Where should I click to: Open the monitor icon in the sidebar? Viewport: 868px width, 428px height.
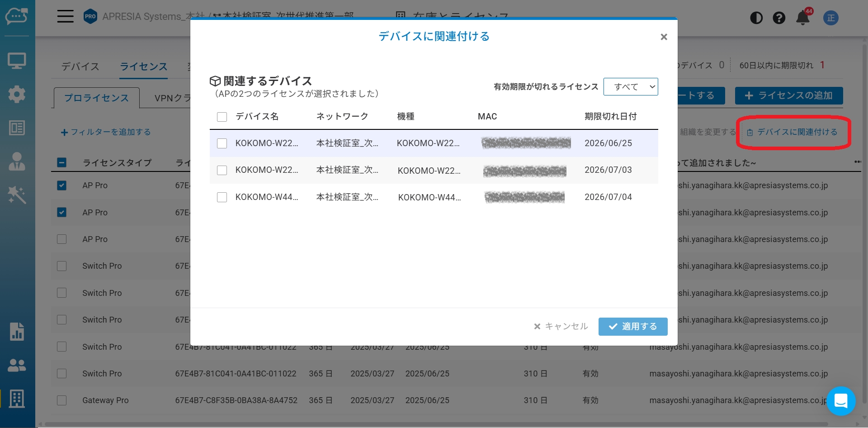(x=17, y=61)
